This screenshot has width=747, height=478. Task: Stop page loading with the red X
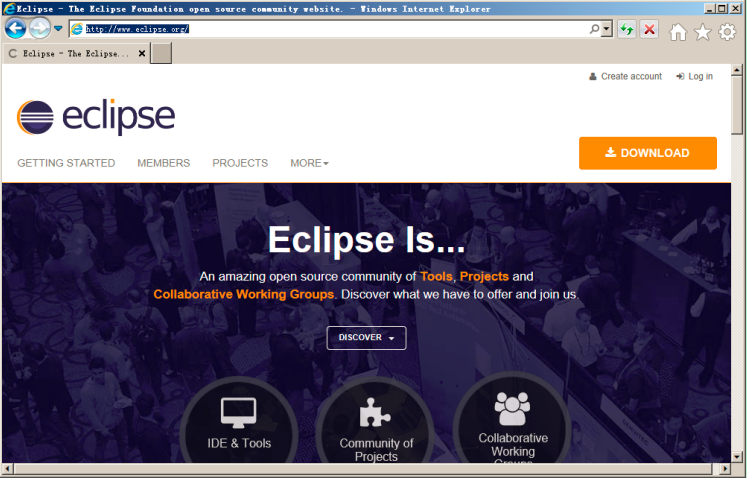[649, 30]
